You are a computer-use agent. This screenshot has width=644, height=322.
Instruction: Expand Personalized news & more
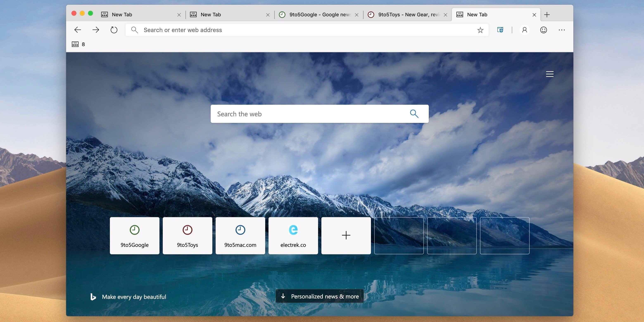[320, 296]
